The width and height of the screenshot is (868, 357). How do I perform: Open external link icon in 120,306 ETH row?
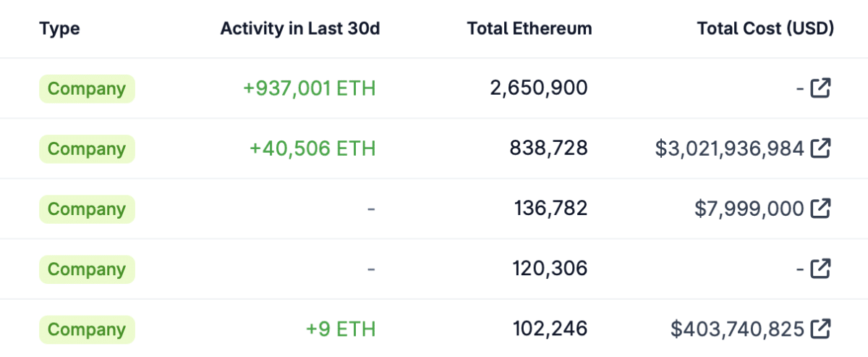pos(820,269)
